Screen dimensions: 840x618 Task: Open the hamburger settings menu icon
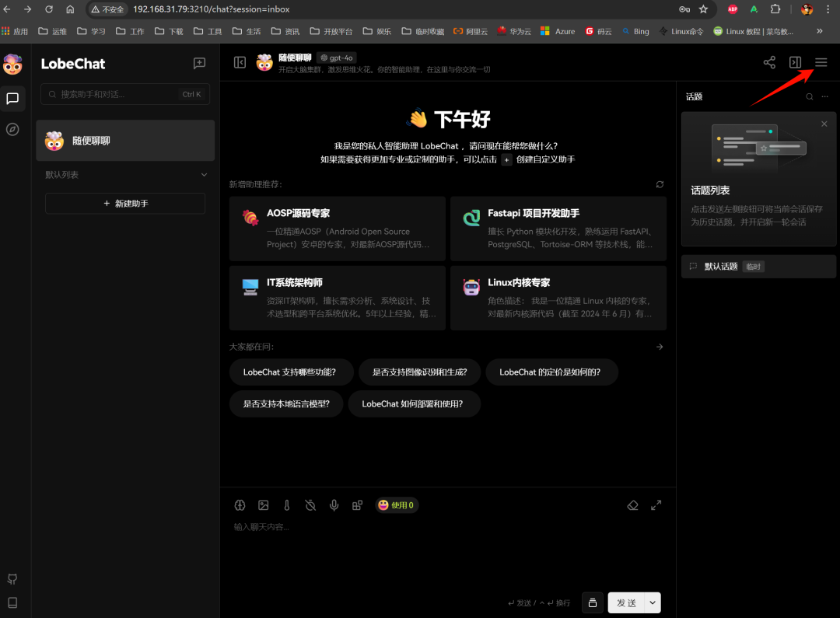click(x=821, y=62)
